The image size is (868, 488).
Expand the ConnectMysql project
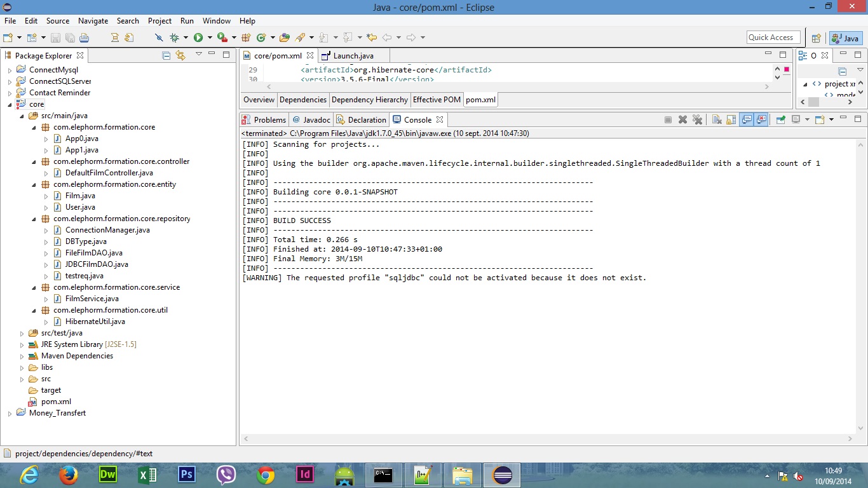[x=10, y=70]
